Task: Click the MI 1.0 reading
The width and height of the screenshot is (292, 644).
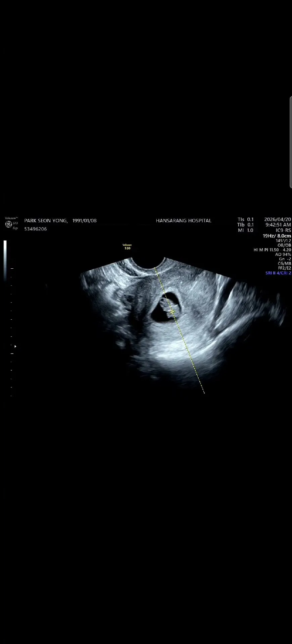Action: (245, 230)
